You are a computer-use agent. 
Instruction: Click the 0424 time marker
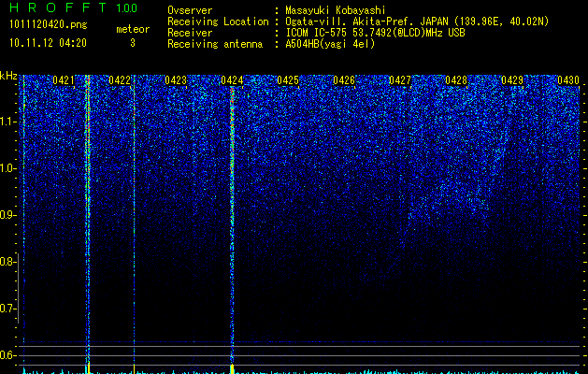pyautogui.click(x=232, y=80)
